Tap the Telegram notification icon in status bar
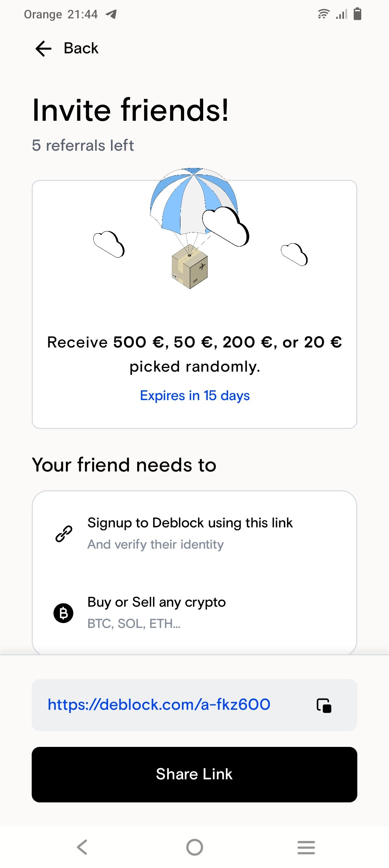This screenshot has height=868, width=389. (111, 14)
